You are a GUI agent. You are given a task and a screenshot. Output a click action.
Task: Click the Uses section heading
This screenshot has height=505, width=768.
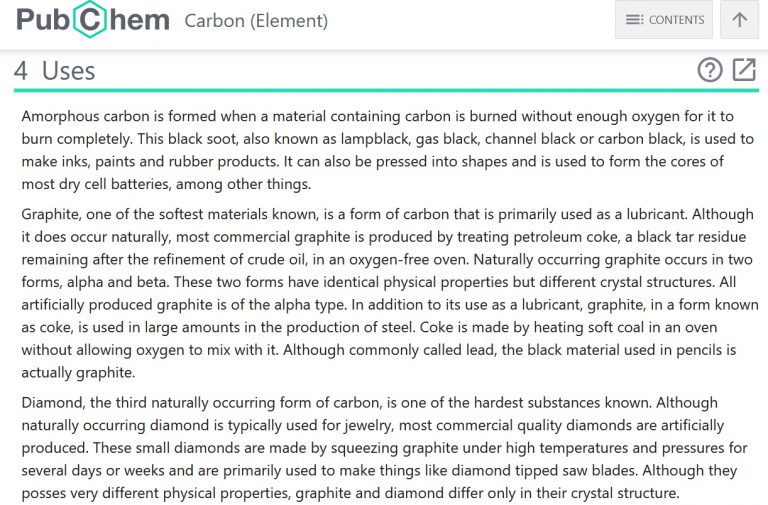coord(68,71)
